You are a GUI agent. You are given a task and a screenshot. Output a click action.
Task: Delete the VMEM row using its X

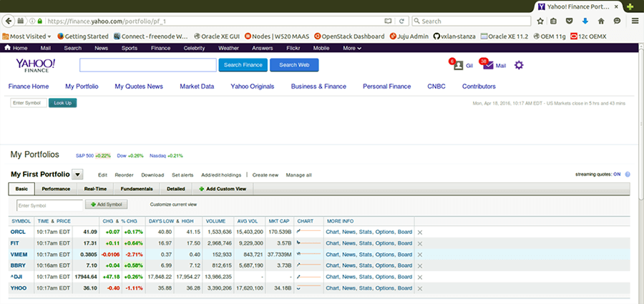tap(420, 255)
